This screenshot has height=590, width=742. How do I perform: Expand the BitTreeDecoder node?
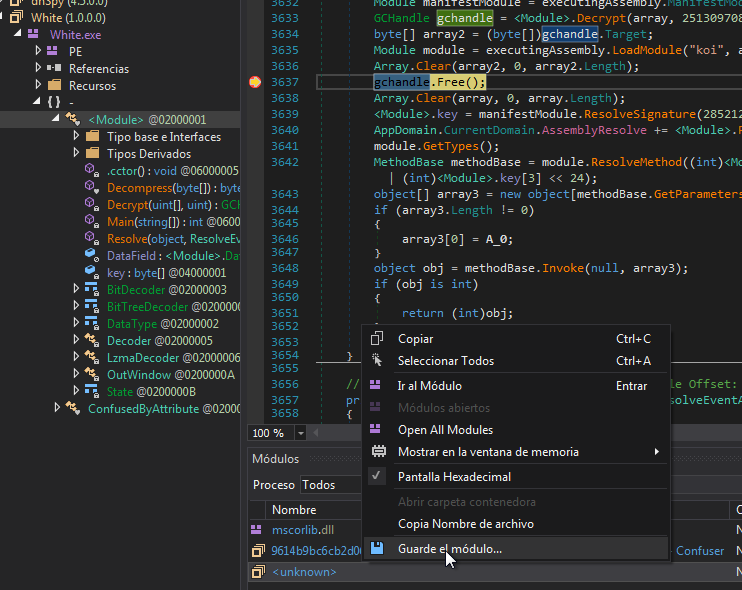point(76,306)
